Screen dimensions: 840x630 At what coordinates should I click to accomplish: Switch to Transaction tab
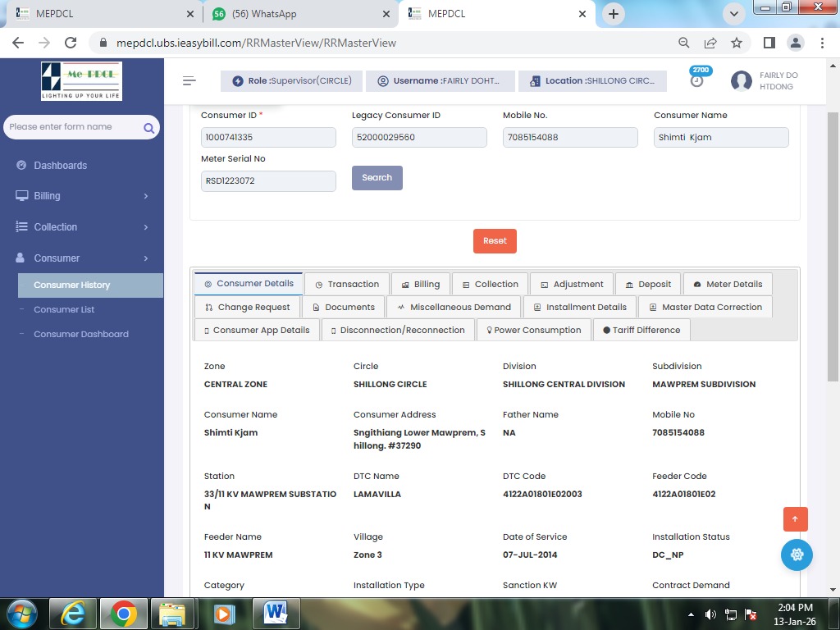click(347, 284)
